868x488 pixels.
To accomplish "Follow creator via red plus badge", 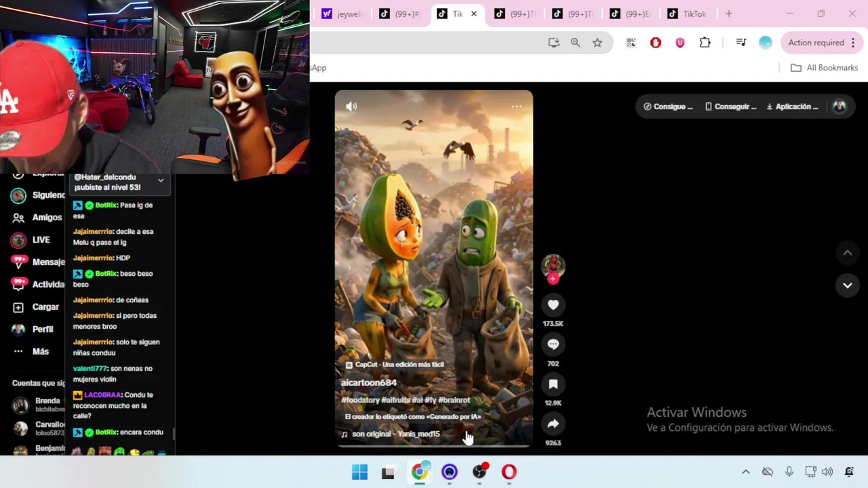I will tap(553, 279).
